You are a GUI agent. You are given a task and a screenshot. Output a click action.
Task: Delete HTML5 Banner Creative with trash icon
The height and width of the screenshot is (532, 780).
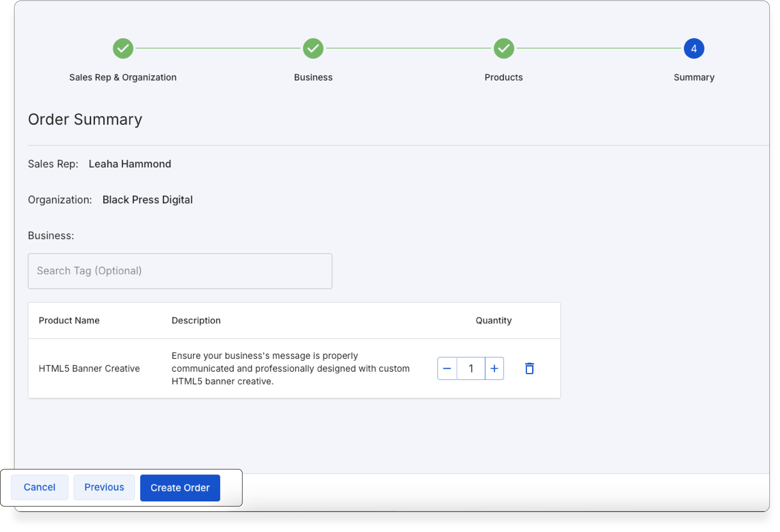[x=529, y=369]
